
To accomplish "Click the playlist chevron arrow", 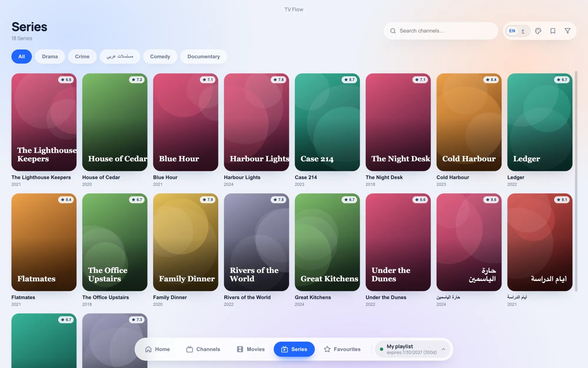I will click(x=443, y=349).
